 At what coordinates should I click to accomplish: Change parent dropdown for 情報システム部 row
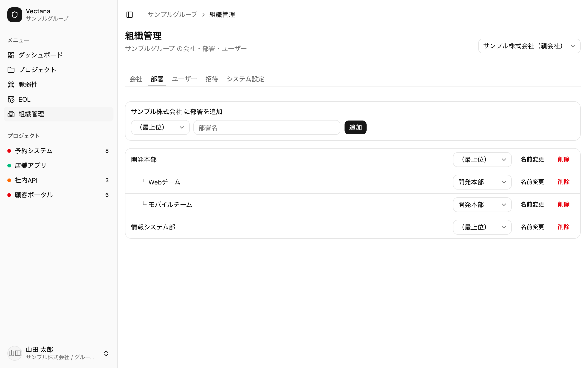pos(482,227)
